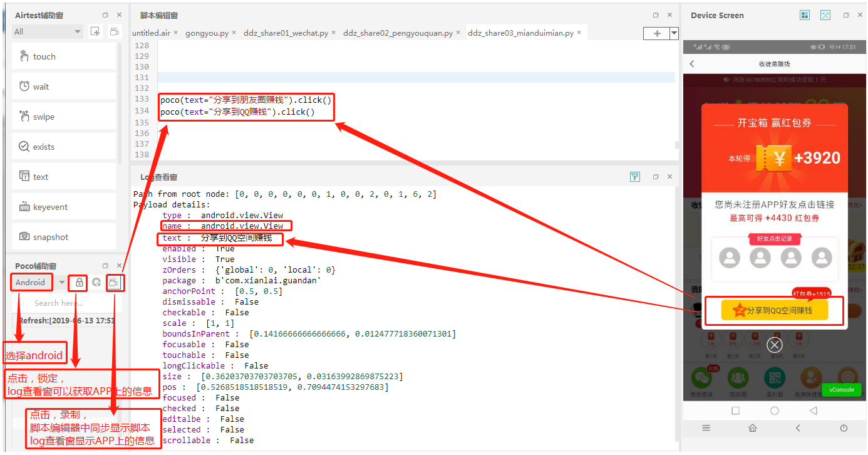Select the keyevent command
This screenshot has height=455, width=868.
tap(64, 207)
